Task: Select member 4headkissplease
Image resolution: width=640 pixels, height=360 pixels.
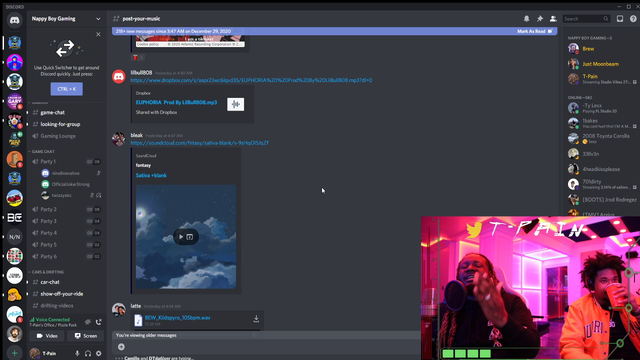Action: coord(601,169)
